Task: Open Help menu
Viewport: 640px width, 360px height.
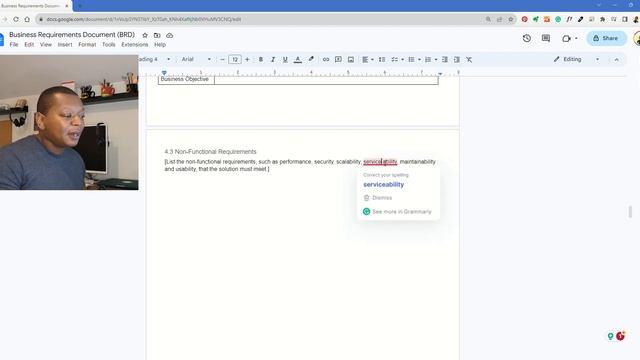Action: point(160,44)
